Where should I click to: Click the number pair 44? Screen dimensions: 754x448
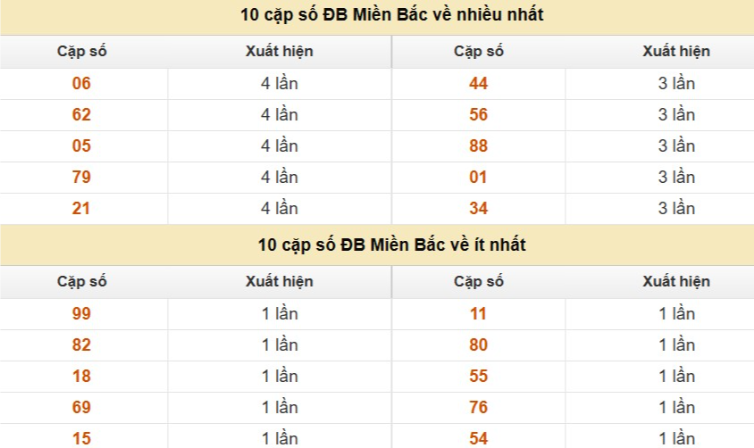pyautogui.click(x=478, y=84)
